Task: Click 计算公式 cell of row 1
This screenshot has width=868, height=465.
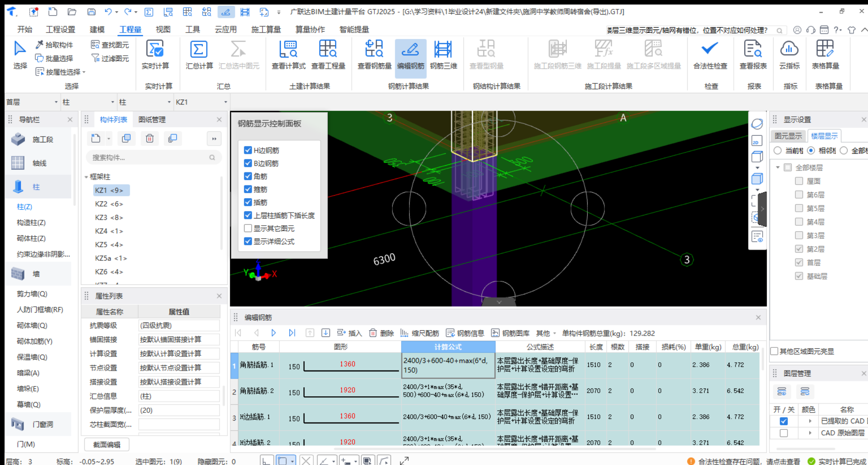Action: pos(448,365)
